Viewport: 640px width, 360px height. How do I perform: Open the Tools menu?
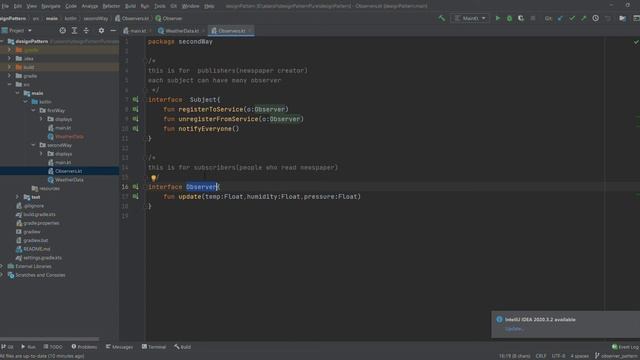point(160,6)
